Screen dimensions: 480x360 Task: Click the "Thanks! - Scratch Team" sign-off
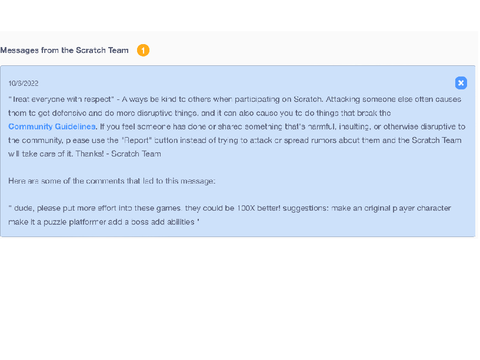[118, 154]
